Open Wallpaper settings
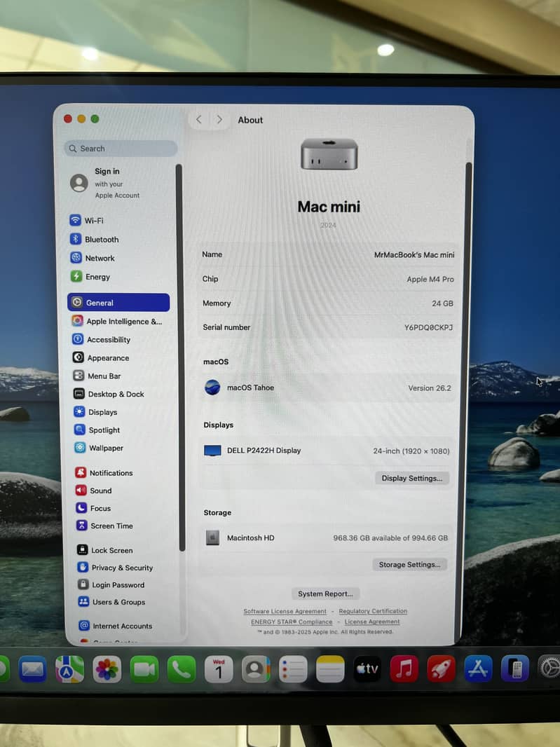This screenshot has width=560, height=747. tap(99, 448)
